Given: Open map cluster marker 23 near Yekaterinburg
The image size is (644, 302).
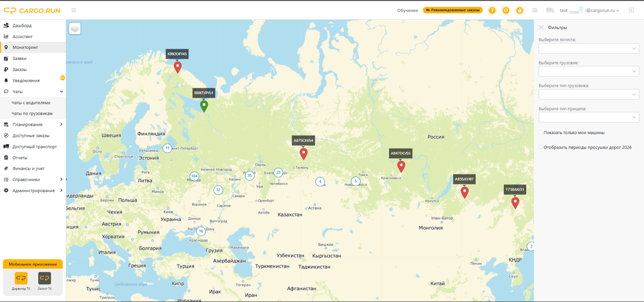Looking at the screenshot, I should point(278,172).
